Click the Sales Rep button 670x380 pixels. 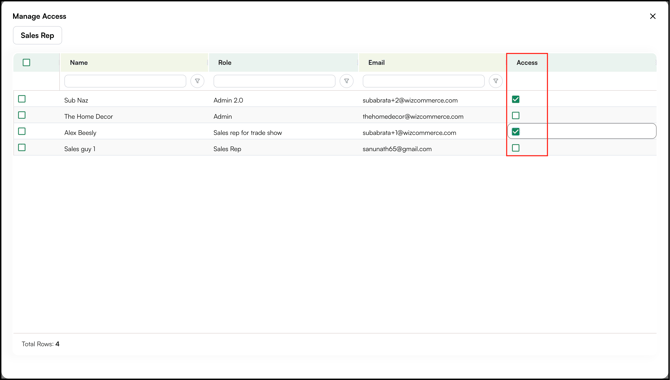click(x=38, y=35)
